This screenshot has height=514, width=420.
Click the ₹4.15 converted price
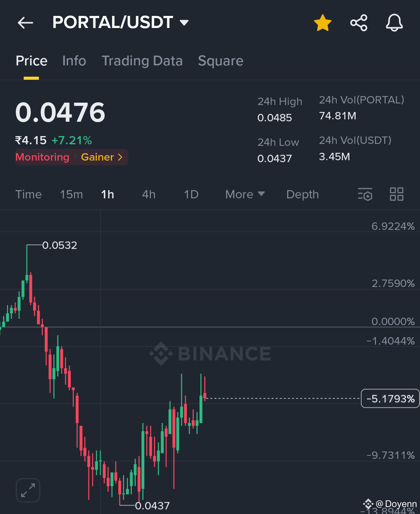click(x=31, y=140)
